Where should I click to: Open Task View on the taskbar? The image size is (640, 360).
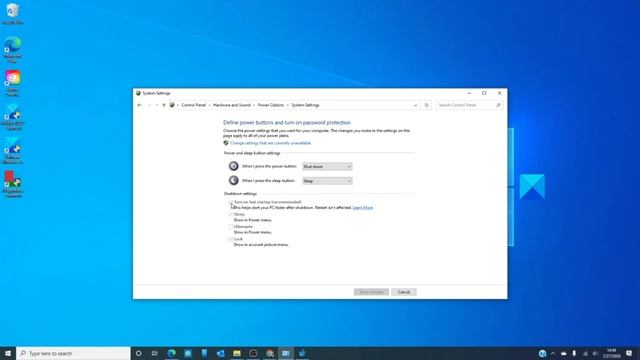(155, 353)
